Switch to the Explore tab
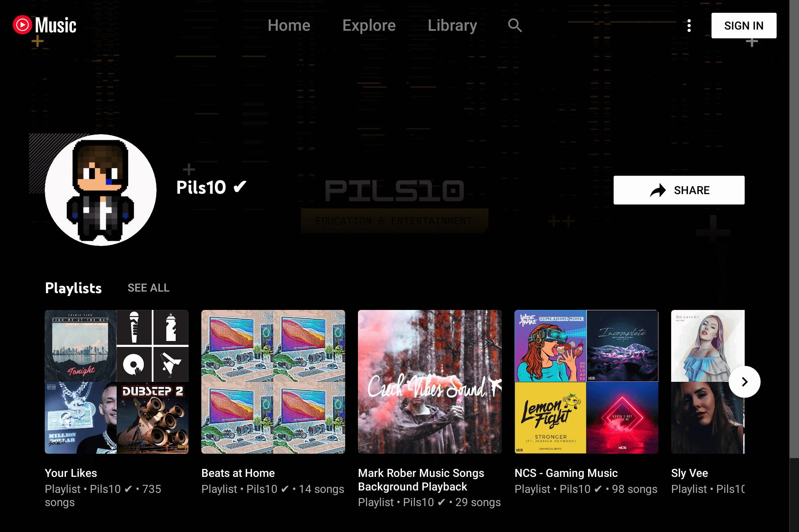Screen dimensions: 799x532 click(x=369, y=26)
